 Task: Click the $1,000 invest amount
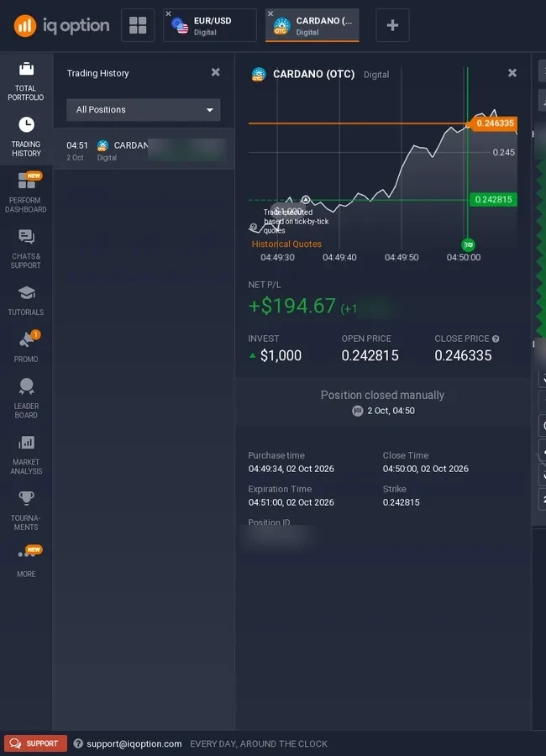click(281, 356)
